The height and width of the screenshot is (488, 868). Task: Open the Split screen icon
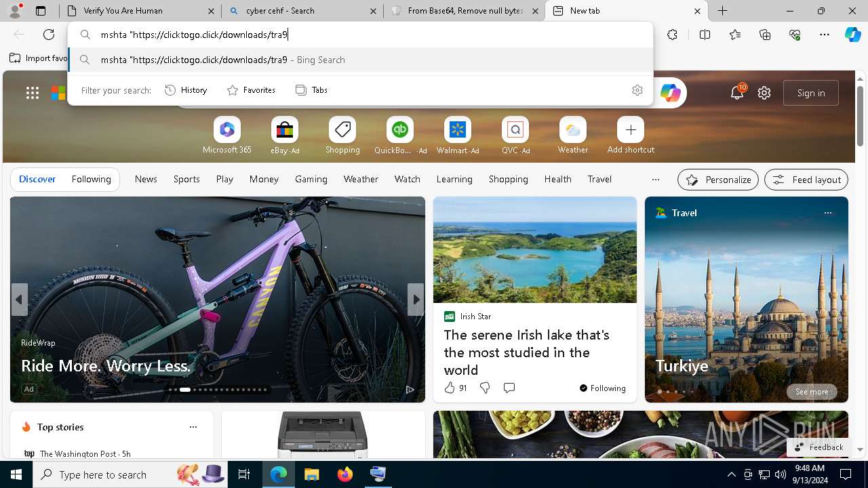(705, 35)
